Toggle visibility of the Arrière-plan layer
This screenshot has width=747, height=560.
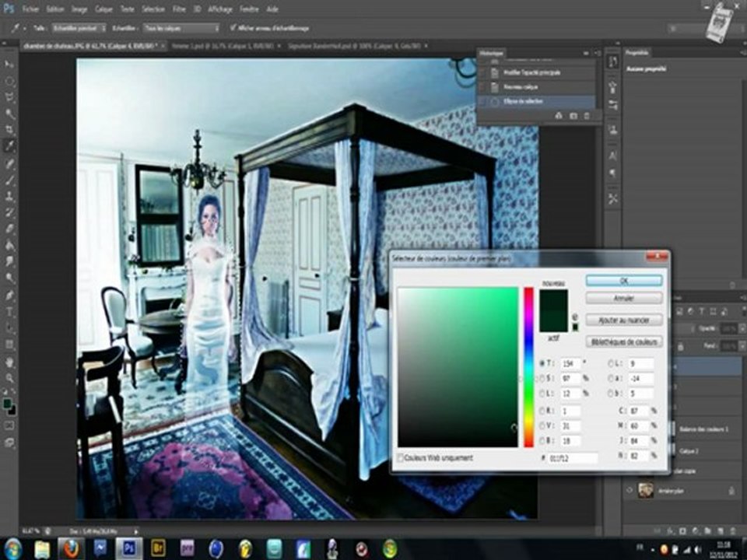630,490
